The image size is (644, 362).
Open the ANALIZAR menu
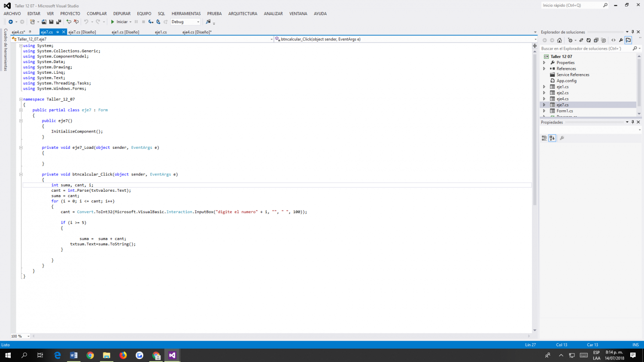tap(273, 14)
